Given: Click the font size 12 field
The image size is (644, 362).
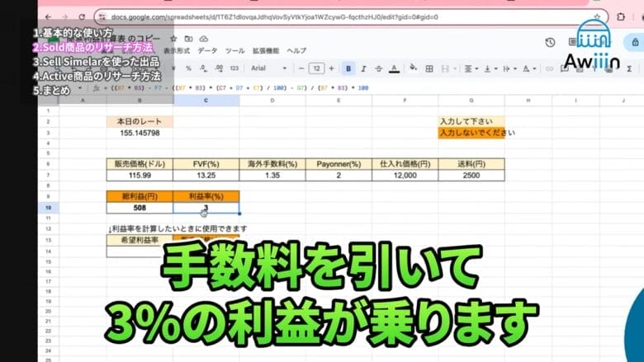Looking at the screenshot, I should [x=316, y=68].
